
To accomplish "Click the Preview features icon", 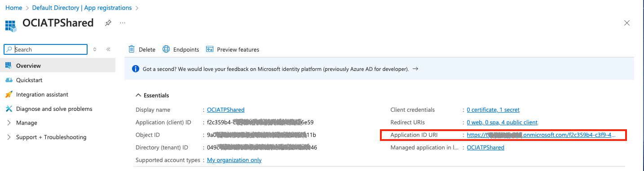I will (209, 49).
